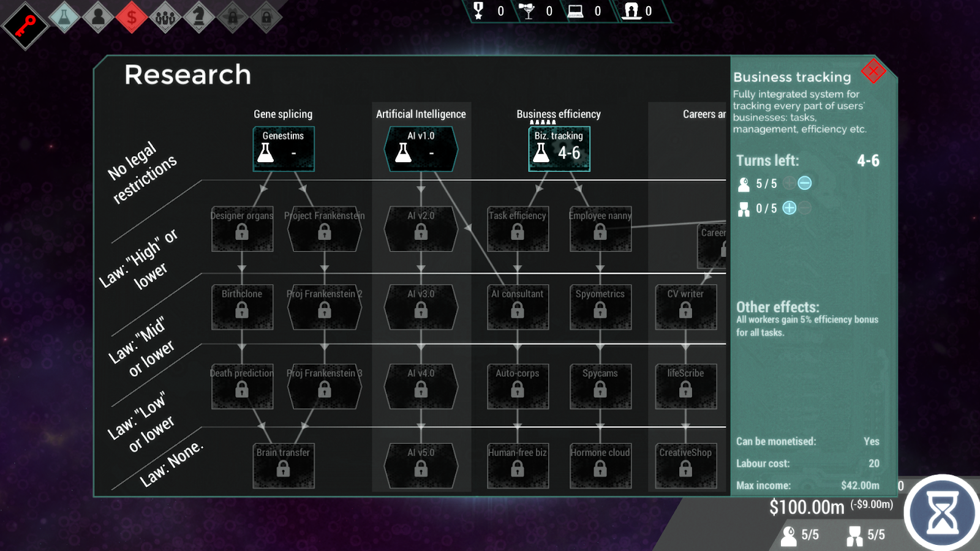Click the locked AI v3.0 node
The image size is (980, 551).
point(421,307)
